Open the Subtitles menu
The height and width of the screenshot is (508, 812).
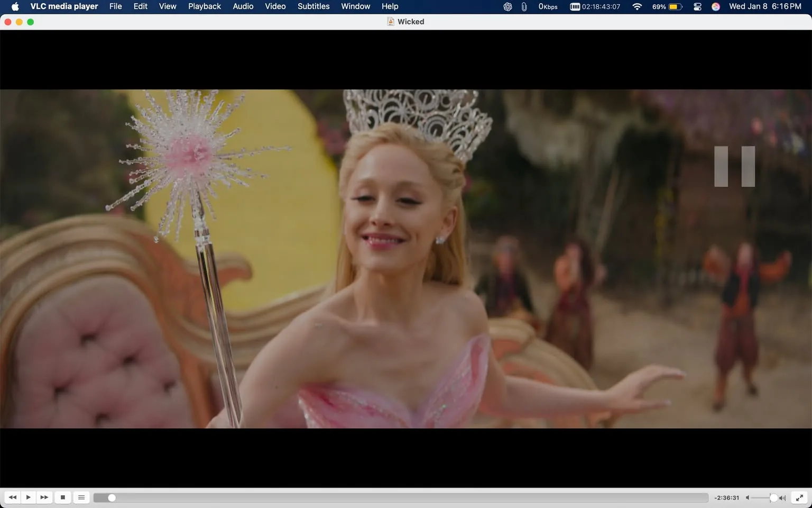pos(313,6)
